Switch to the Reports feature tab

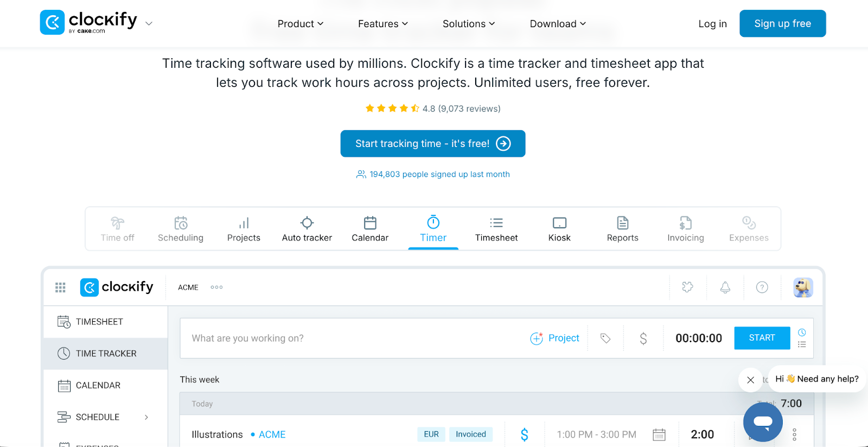(x=622, y=229)
